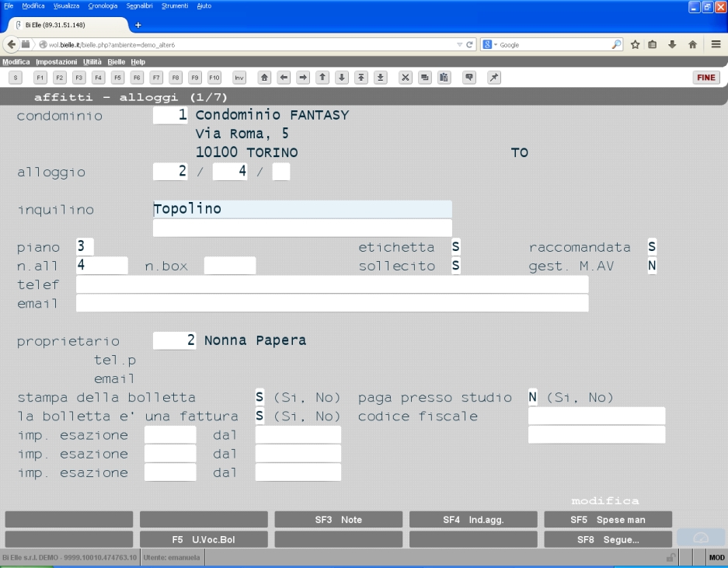Viewport: 728px width, 568px height.
Task: Open the Utilità menu
Action: [92, 61]
